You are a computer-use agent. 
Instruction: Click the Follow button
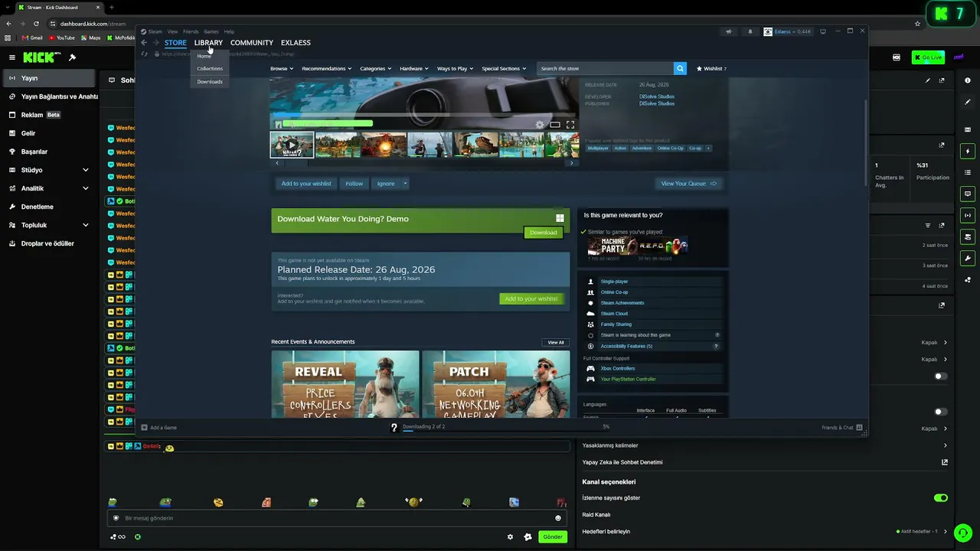(x=354, y=184)
